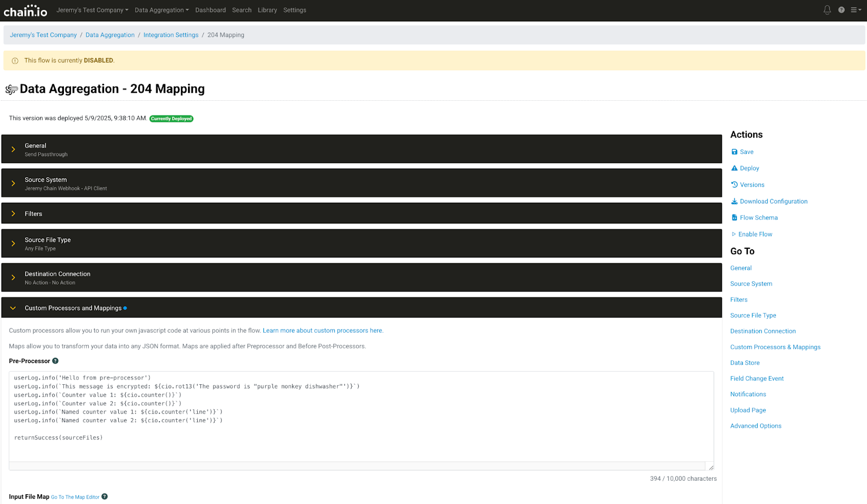
Task: Click the chain.io logo
Action: pos(25,10)
